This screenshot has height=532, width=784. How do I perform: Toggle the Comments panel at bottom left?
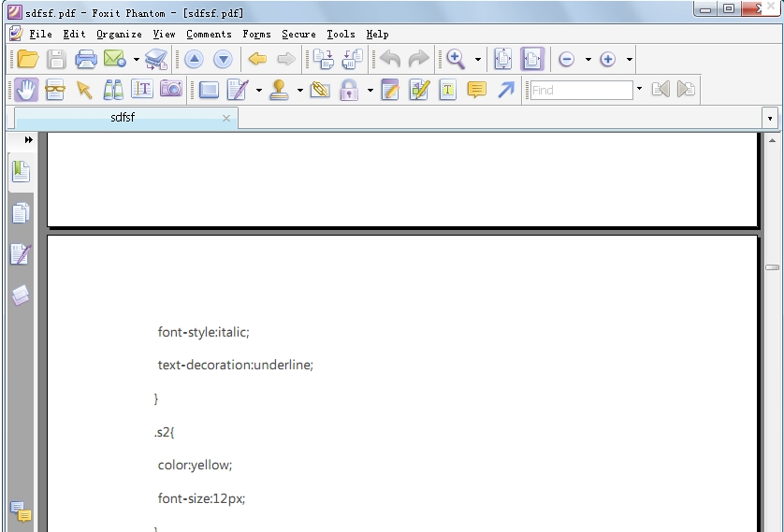pos(21,511)
